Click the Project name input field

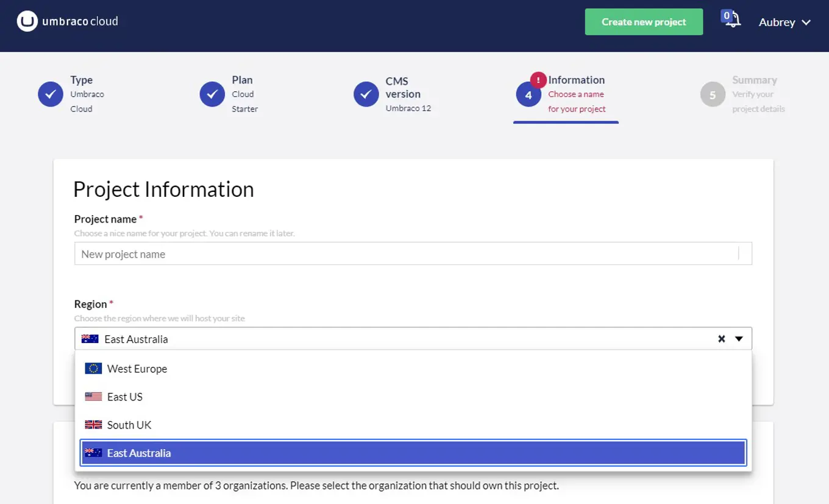tap(406, 254)
